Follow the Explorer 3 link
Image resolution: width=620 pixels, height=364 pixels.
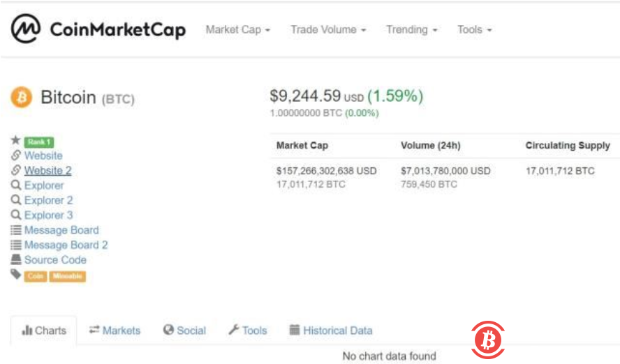point(48,215)
